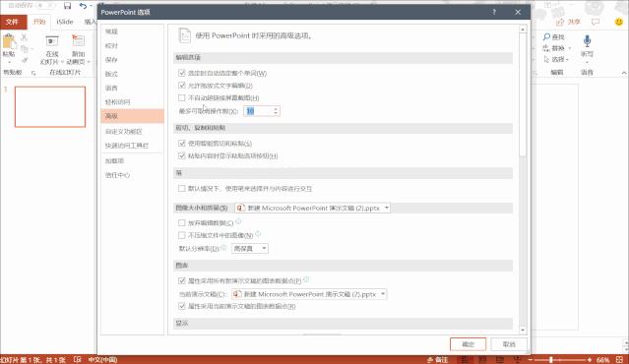
Task: Click the Copy icon in the ribbon
Action: [x=24, y=49]
